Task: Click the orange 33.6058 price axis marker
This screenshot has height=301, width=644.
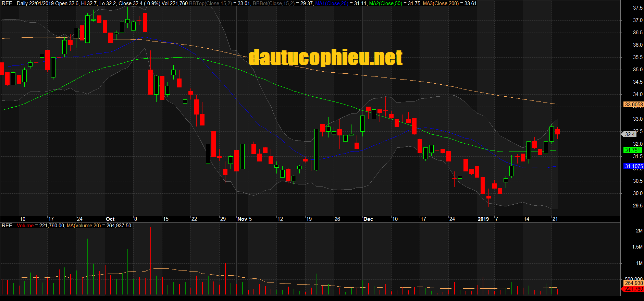Action: tap(633, 105)
